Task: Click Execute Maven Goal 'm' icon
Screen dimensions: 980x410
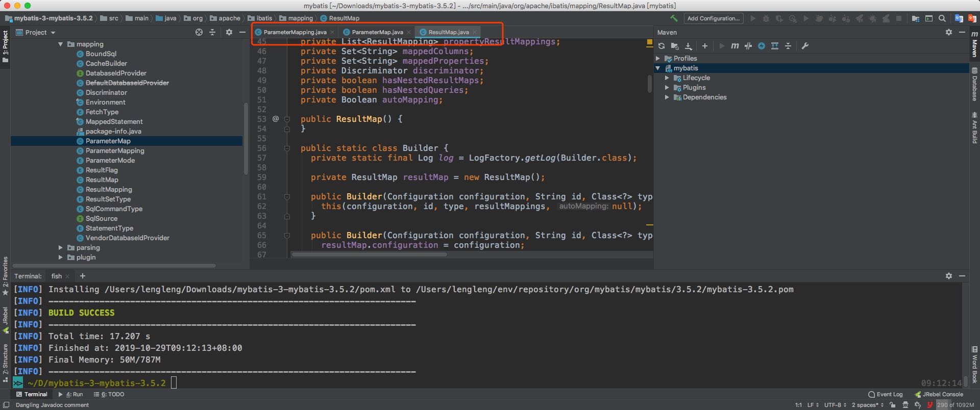Action: coord(734,46)
